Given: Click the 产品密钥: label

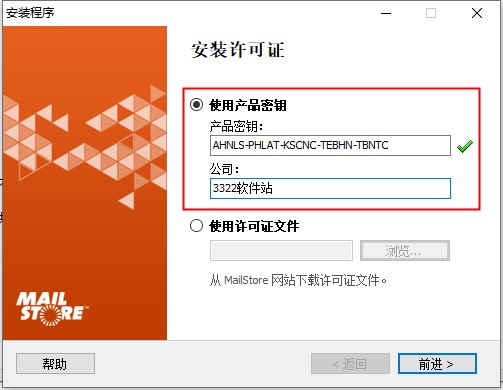Looking at the screenshot, I should 236,127.
